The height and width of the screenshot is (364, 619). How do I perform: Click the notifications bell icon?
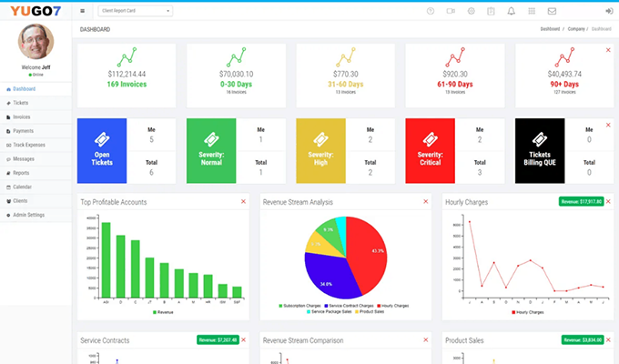coord(511,11)
